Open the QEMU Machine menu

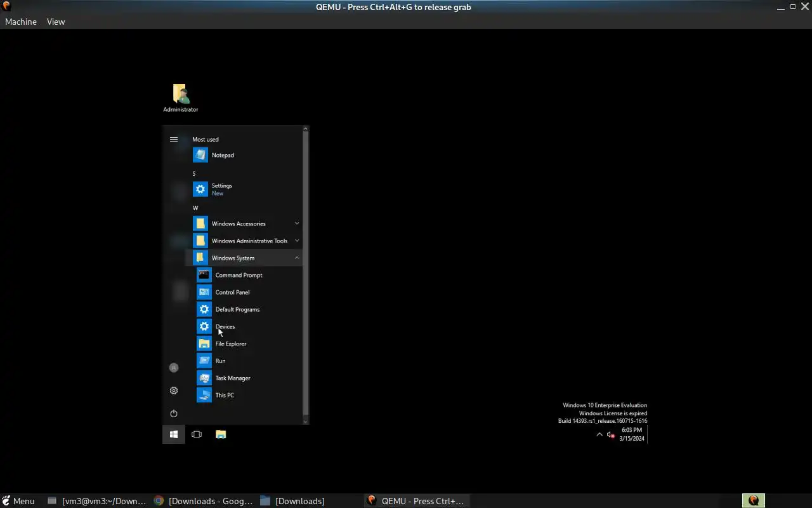[21, 22]
